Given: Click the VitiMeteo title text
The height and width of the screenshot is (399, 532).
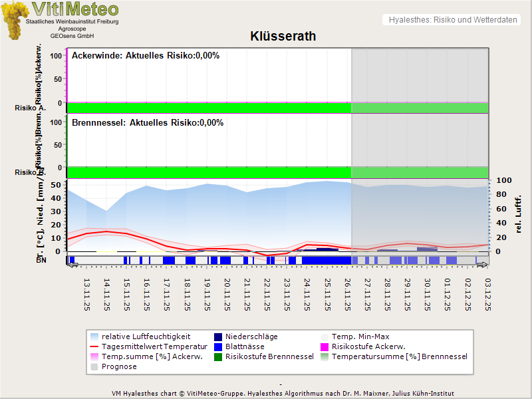Looking at the screenshot, I should pos(75,9).
